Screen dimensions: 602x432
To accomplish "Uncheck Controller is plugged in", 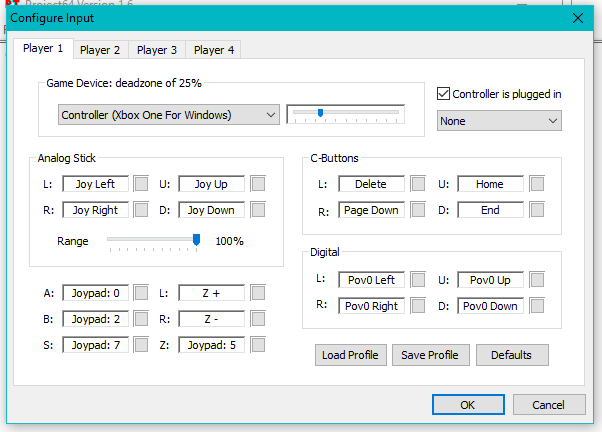I will point(443,94).
